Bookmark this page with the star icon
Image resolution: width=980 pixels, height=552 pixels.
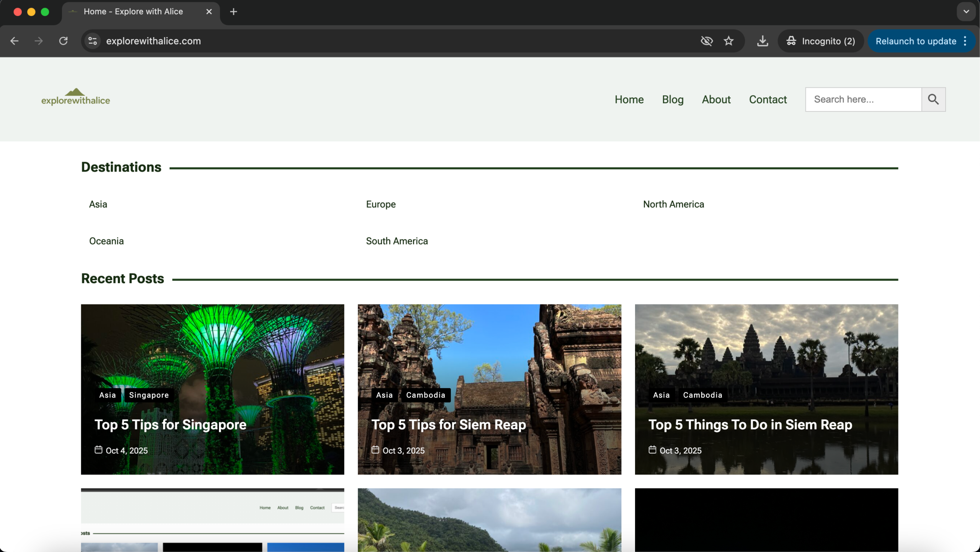click(x=728, y=41)
